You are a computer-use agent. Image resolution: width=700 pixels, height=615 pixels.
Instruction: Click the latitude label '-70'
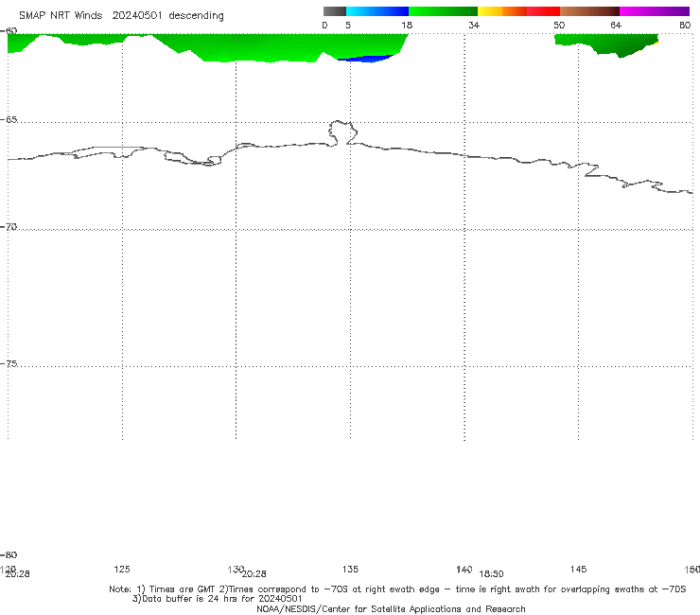pyautogui.click(x=9, y=227)
